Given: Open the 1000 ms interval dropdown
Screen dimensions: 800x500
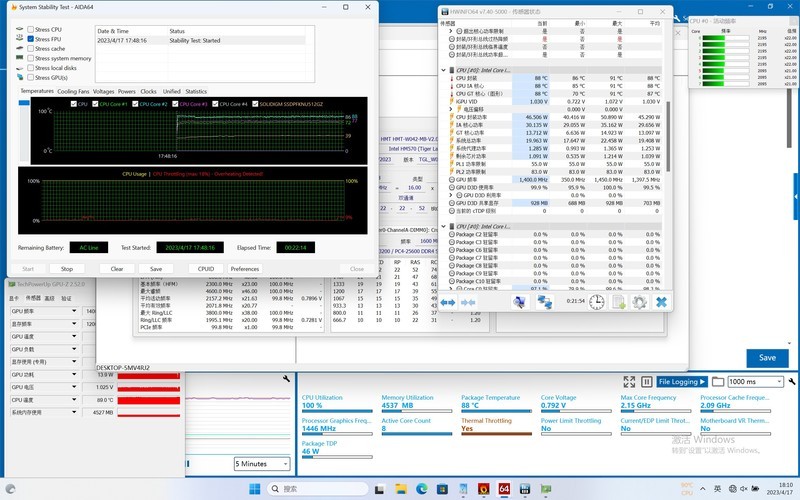Looking at the screenshot, I should 756,382.
